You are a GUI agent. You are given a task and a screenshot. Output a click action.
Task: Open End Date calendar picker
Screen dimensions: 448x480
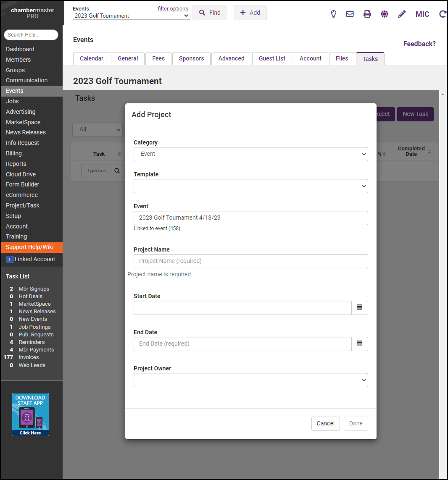tap(359, 344)
